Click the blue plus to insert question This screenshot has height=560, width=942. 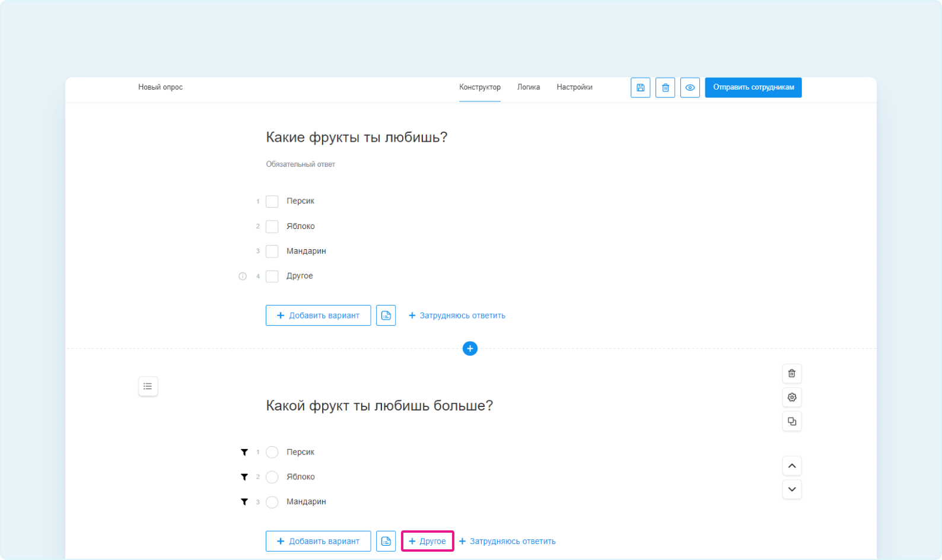pyautogui.click(x=470, y=348)
